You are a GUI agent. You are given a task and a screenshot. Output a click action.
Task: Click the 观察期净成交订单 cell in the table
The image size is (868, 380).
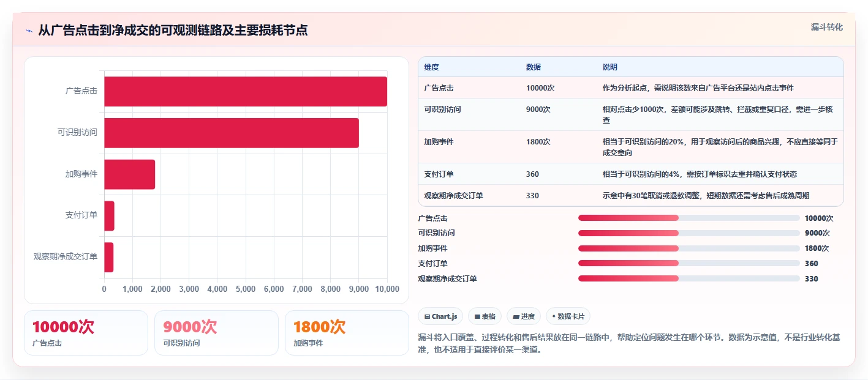(453, 196)
